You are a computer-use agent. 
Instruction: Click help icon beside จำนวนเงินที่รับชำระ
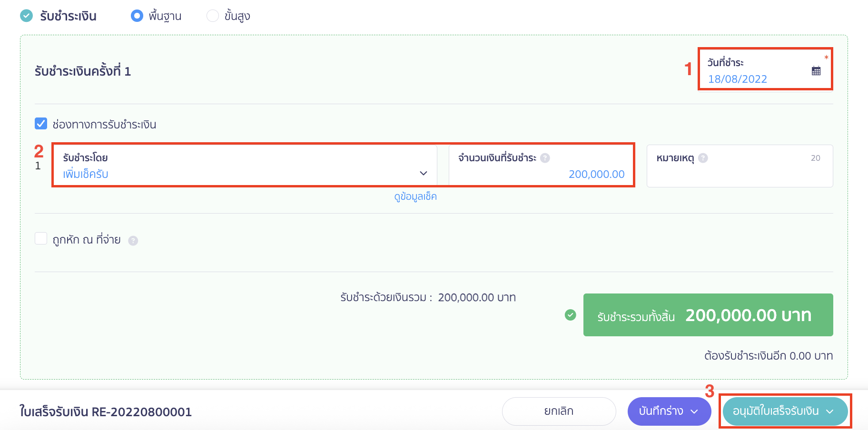545,158
